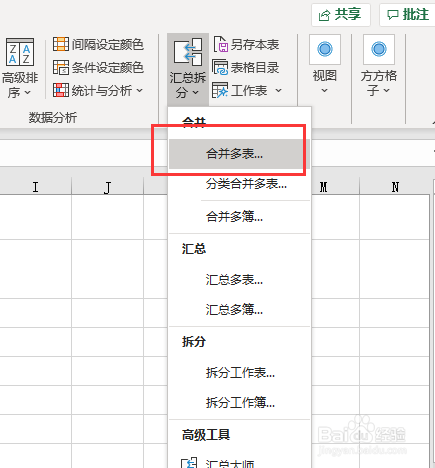Select 汇总多簿... menu entry
435x468 pixels.
(x=239, y=310)
